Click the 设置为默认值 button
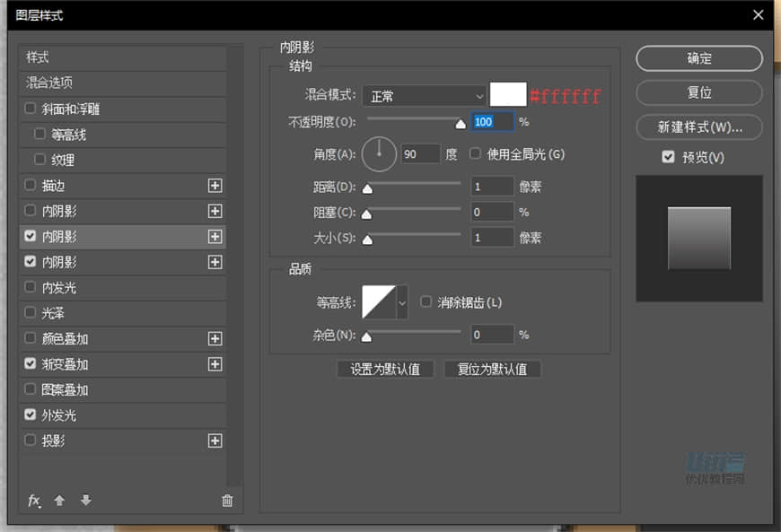Image resolution: width=781 pixels, height=532 pixels. 385,369
